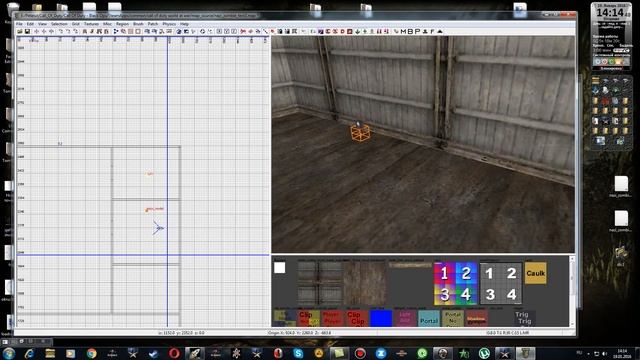
Task: Select the gray 1 2 3 4 texture
Action: [x=500, y=284]
